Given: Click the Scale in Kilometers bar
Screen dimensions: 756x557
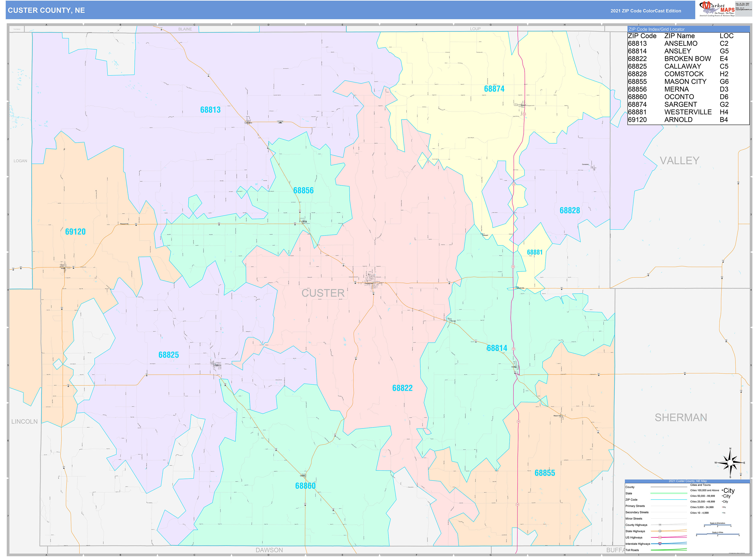Looking at the screenshot, I should pos(717,525).
